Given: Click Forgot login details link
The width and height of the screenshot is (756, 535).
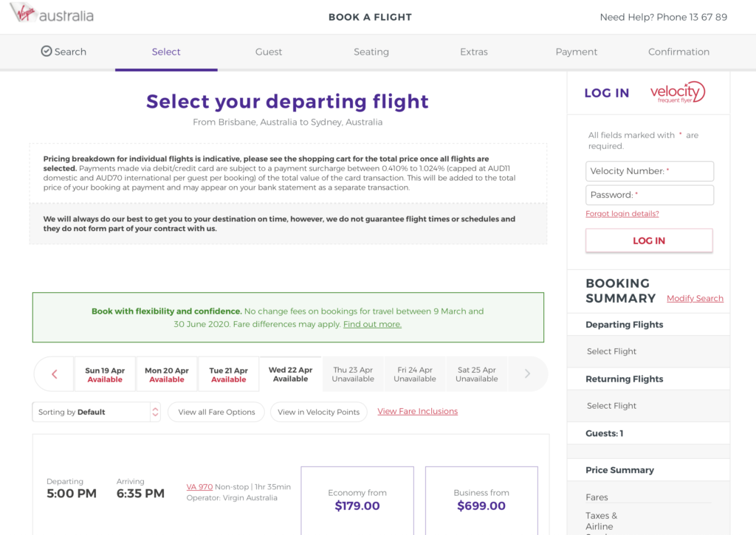Looking at the screenshot, I should pos(622,213).
